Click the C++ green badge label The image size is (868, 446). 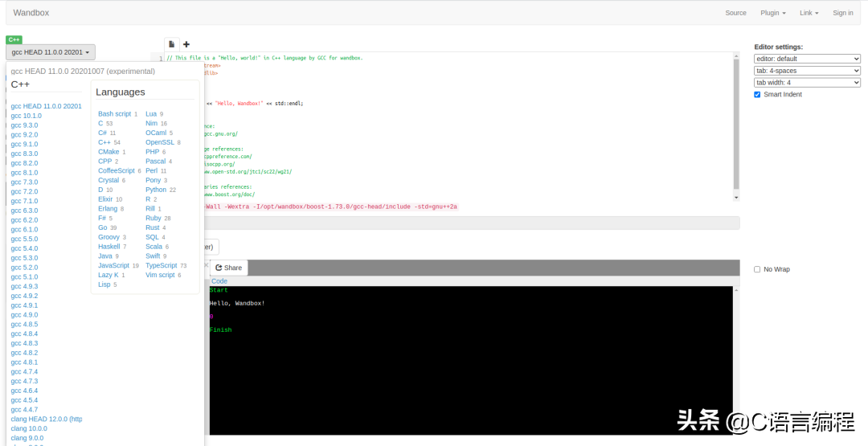pos(14,40)
